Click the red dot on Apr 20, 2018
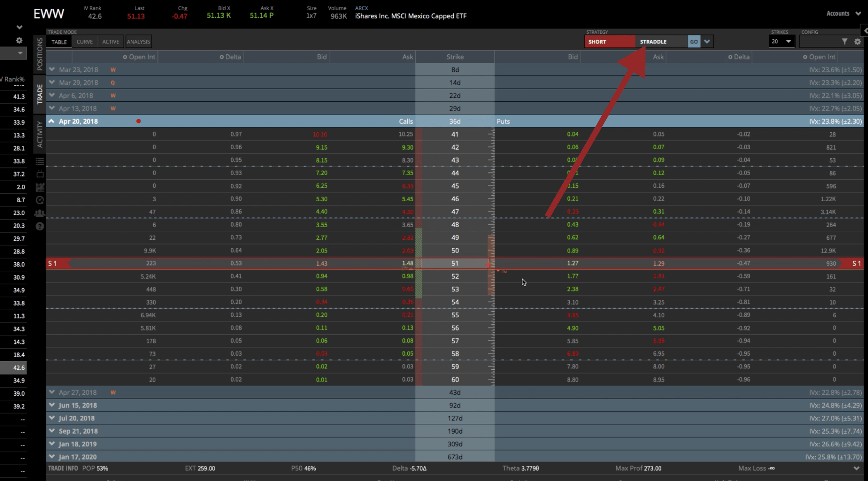This screenshot has width=868, height=481. point(138,121)
